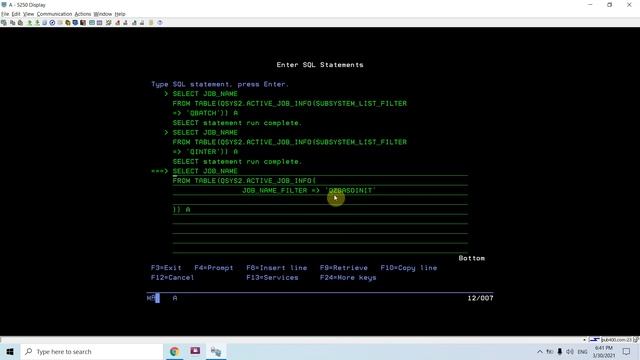Click the 'Enter SQL Statements' title
This screenshot has height=360, width=640.
point(320,64)
